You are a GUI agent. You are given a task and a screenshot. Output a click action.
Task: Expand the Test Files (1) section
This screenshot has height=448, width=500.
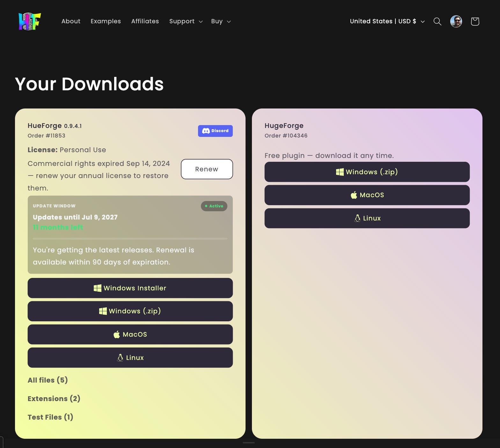click(50, 417)
